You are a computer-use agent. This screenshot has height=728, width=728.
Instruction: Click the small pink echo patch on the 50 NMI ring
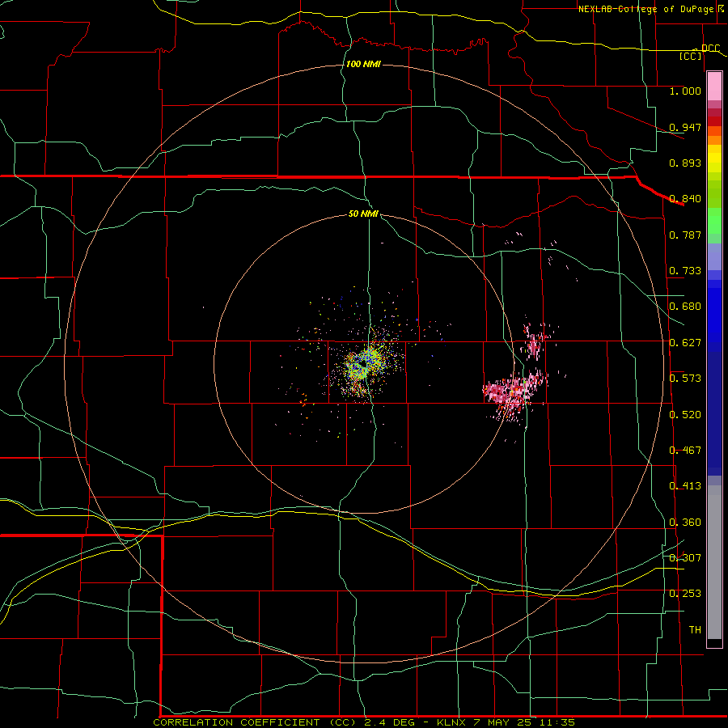pyautogui.click(x=534, y=344)
